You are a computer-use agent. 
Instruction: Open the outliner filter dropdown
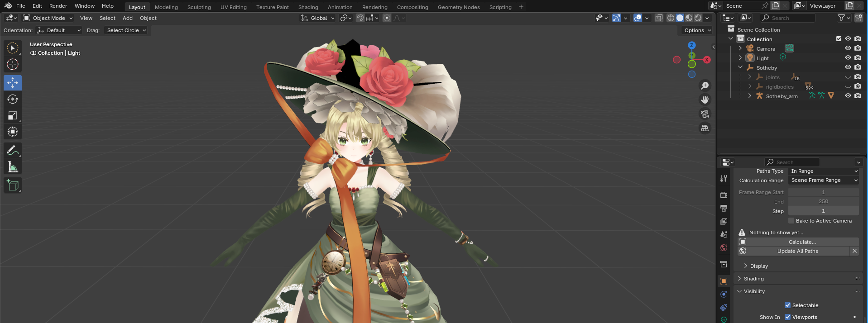pyautogui.click(x=844, y=18)
